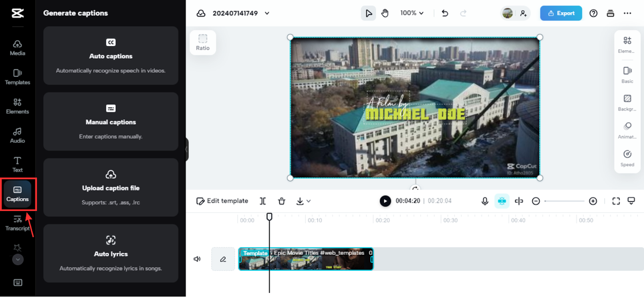Toggle timeline auto snap
Image resolution: width=644 pixels, height=299 pixels.
pos(502,201)
